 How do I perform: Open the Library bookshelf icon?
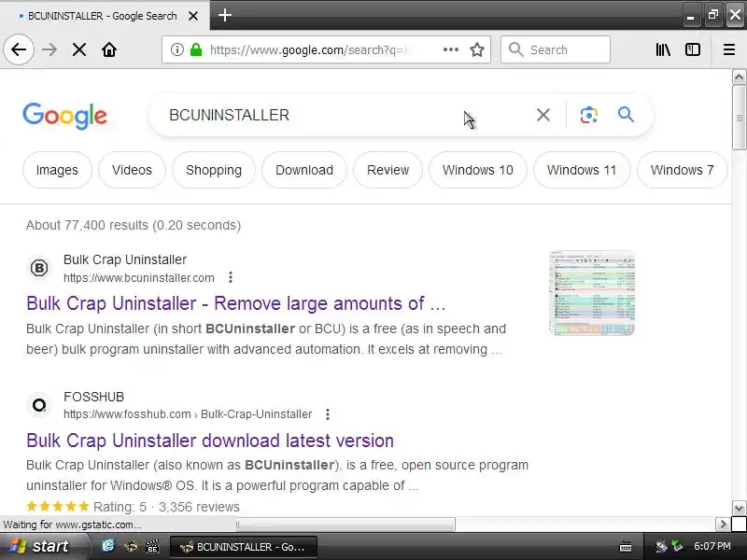tap(663, 49)
